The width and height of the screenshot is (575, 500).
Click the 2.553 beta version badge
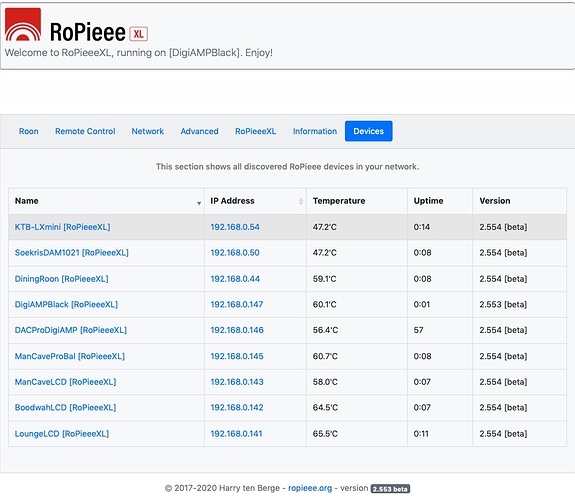pos(390,489)
